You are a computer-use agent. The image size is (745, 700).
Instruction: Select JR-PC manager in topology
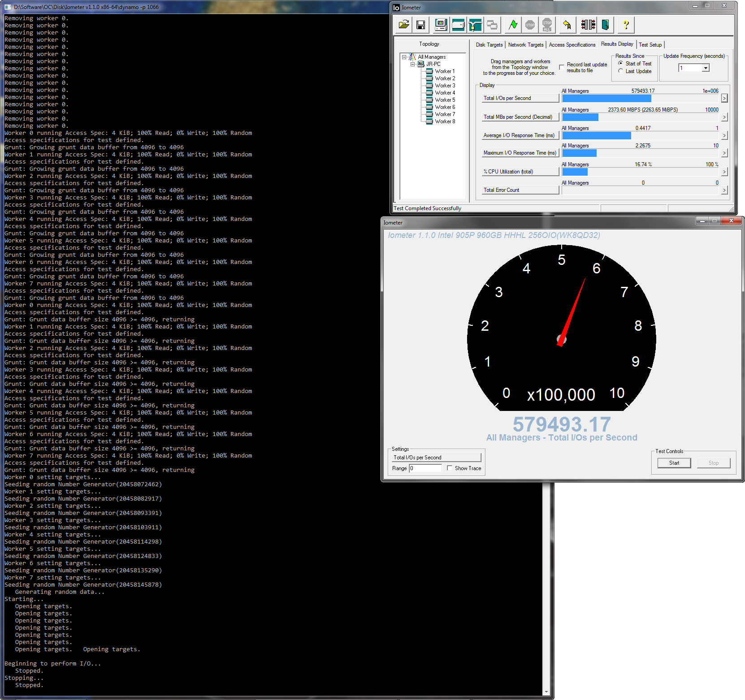click(x=433, y=64)
